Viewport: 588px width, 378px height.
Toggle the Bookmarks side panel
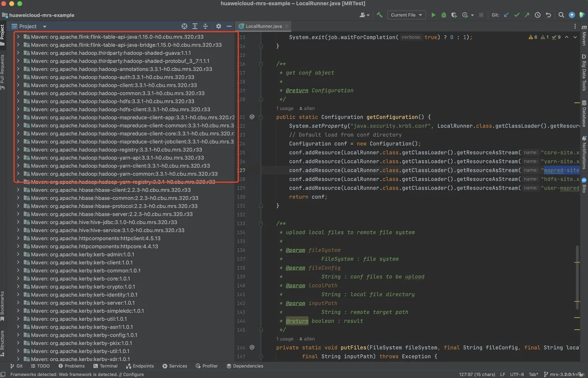click(x=3, y=306)
